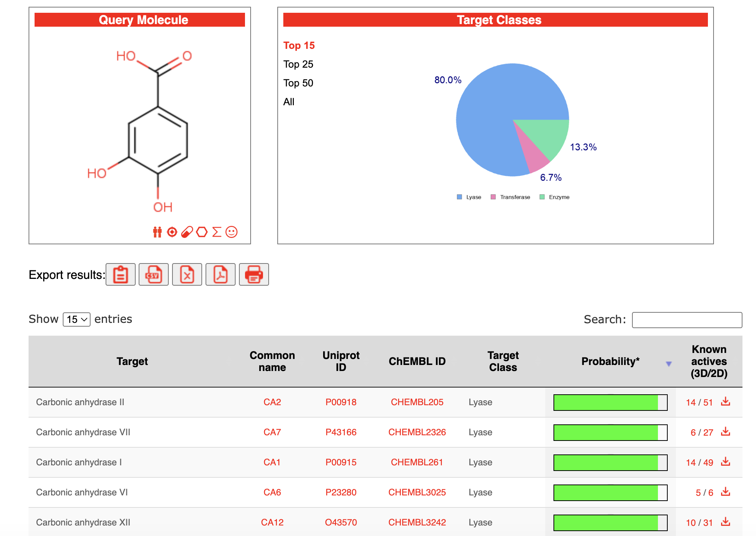Screen dimensions: 756x536
Task: Switch to All target classes
Action: pos(289,102)
